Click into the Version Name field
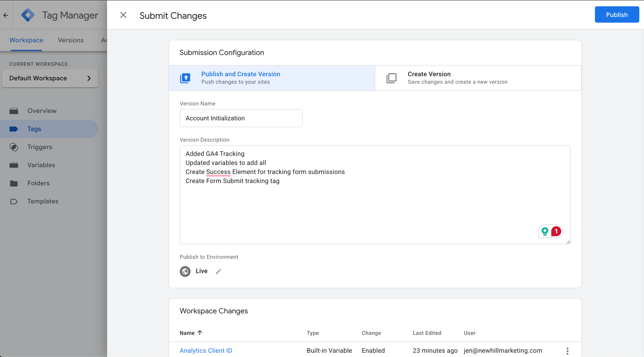 coord(241,118)
